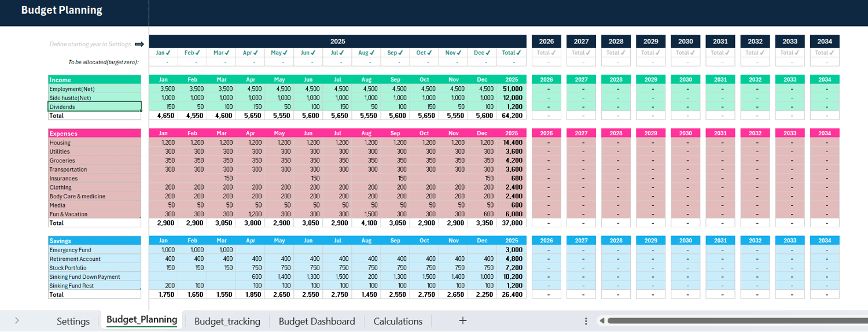Click the navy 2026 year header

(546, 42)
